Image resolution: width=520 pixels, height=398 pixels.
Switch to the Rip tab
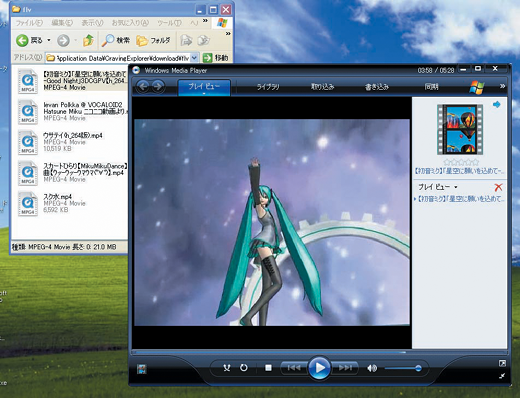pyautogui.click(x=322, y=87)
